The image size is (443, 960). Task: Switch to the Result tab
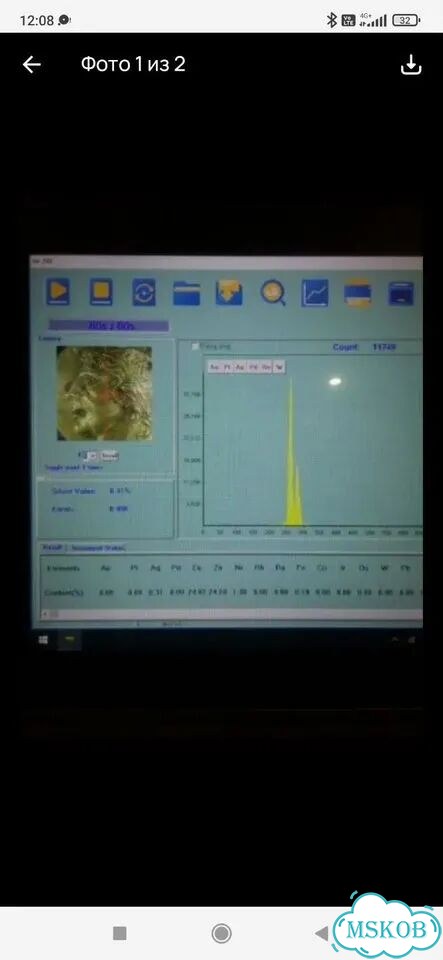coord(51,547)
